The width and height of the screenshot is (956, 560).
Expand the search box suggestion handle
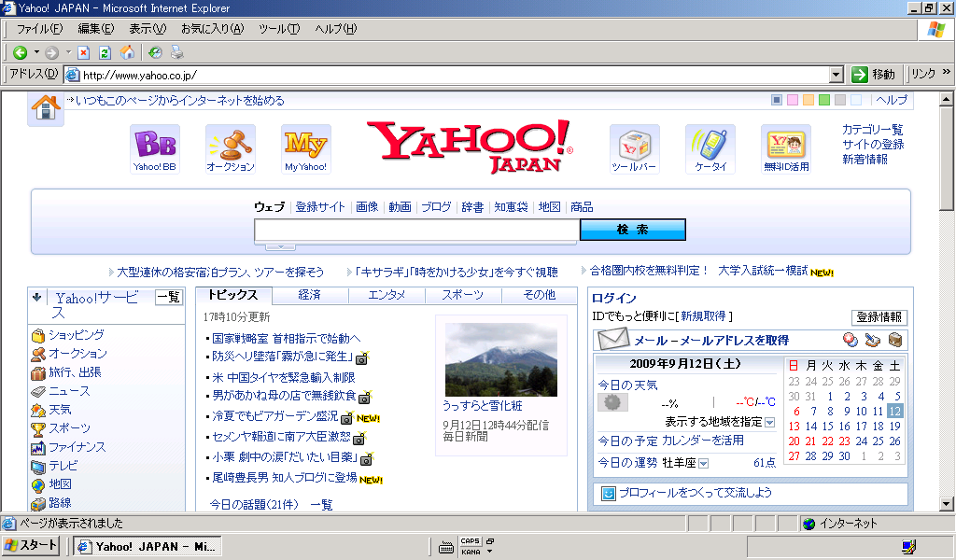(280, 246)
